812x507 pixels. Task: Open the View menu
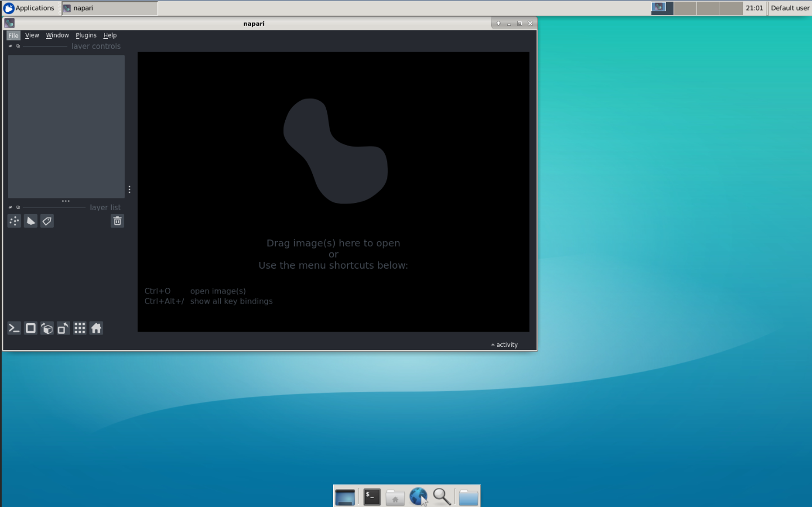click(x=32, y=35)
